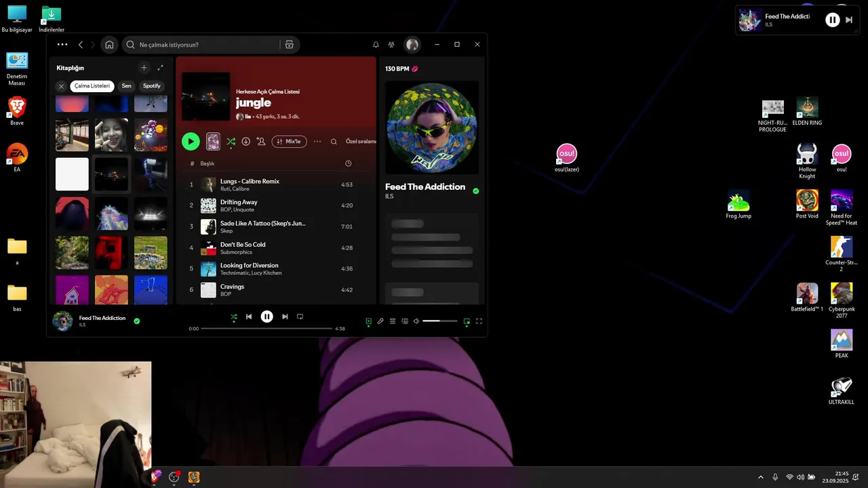Open the Özel sıralama sort dropdown
Image resolution: width=868 pixels, height=488 pixels.
[x=361, y=142]
